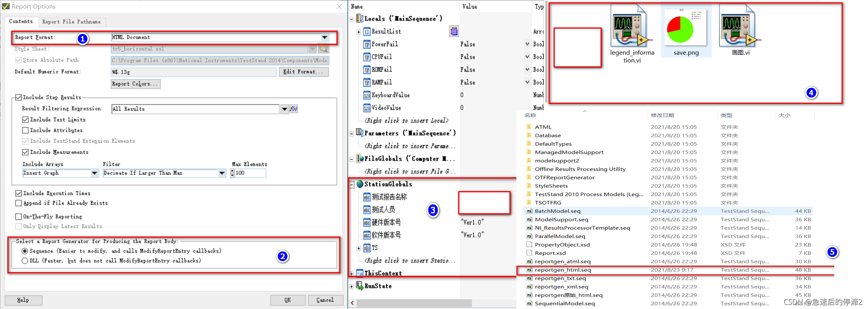The width and height of the screenshot is (868, 309).
Task: Collapse StationGlobals node
Action: 352,185
